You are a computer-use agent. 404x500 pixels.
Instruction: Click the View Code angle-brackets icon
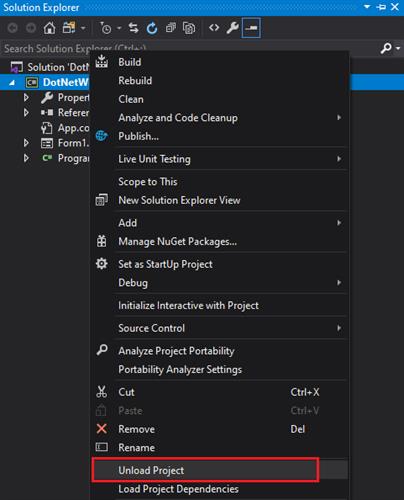click(214, 28)
